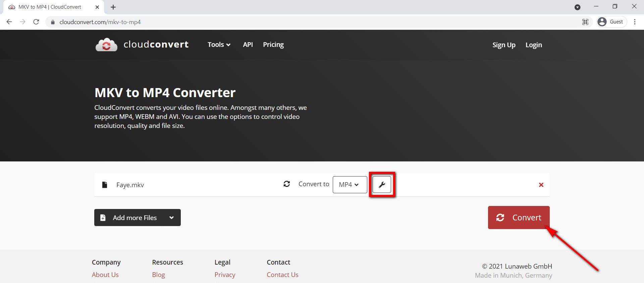Click the MKV to MP4 Converter heading
Image resolution: width=644 pixels, height=283 pixels.
click(165, 93)
